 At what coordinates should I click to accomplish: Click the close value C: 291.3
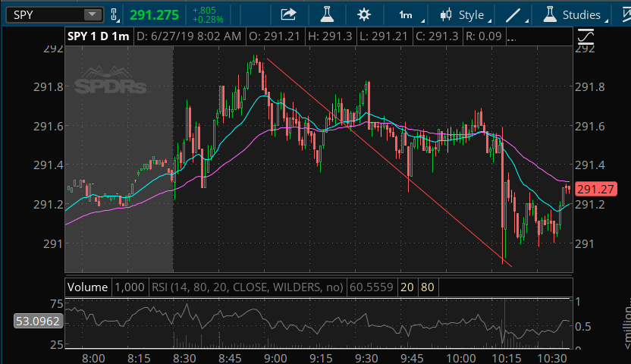pyautogui.click(x=437, y=36)
